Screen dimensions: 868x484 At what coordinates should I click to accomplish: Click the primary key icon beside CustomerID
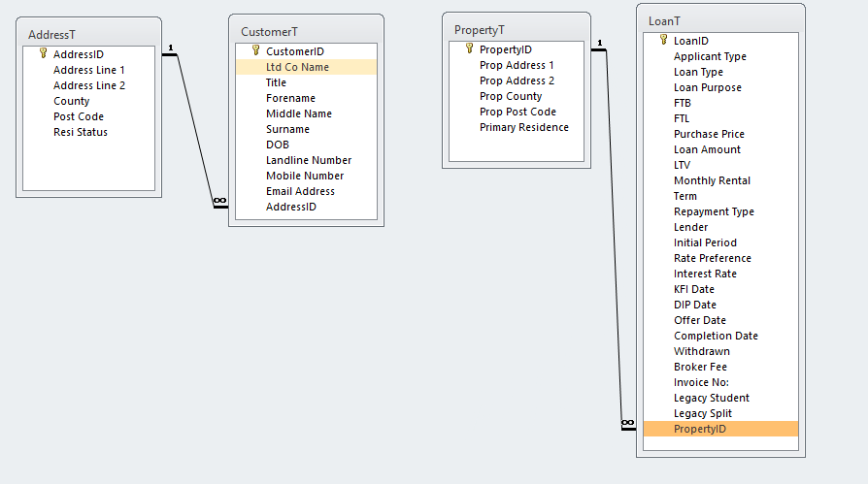(255, 50)
